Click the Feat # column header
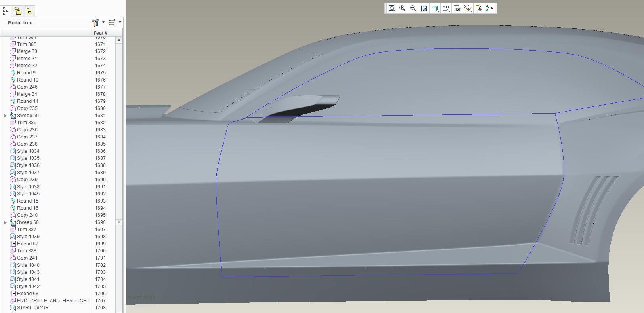Viewport: 644px width, 313px height. point(100,33)
